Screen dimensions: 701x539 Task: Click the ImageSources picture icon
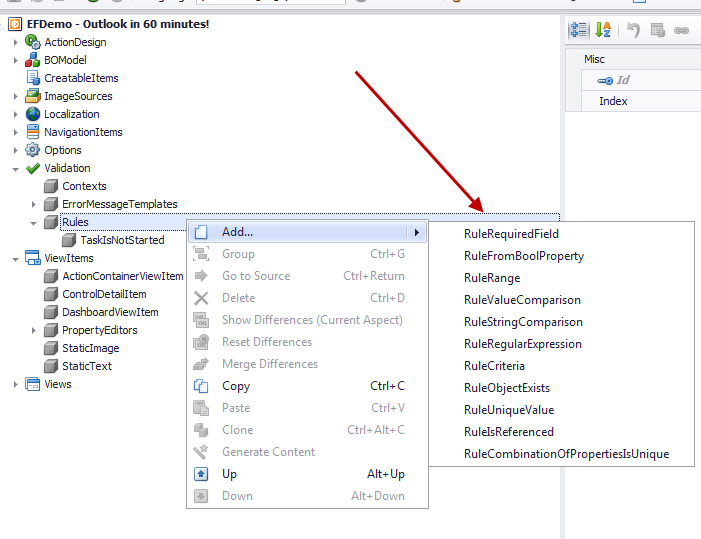[x=33, y=96]
